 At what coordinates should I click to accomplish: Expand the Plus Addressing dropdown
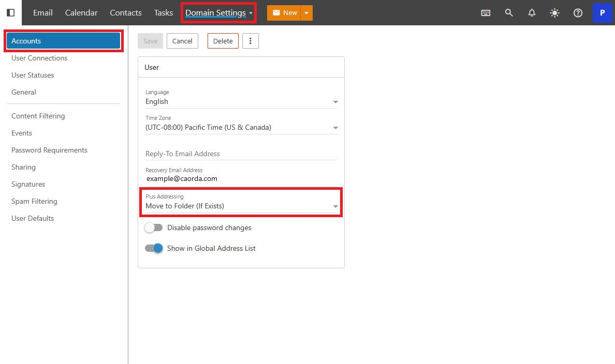pos(241,206)
